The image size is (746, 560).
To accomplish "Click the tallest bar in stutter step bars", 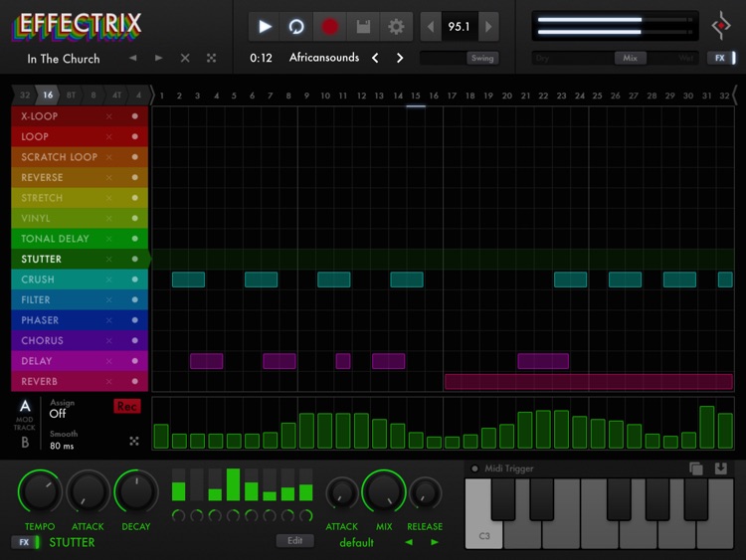I will tap(233, 484).
